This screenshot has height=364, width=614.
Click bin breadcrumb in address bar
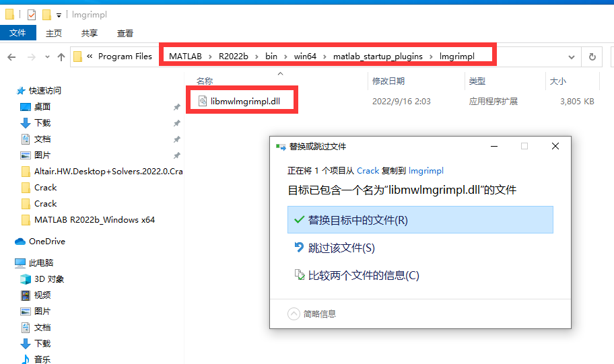(271, 57)
